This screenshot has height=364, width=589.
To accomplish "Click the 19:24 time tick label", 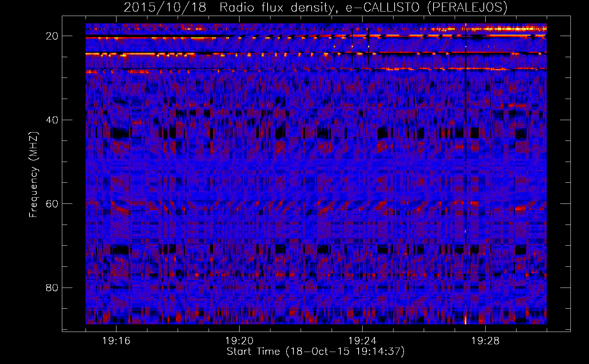I will [x=362, y=341].
